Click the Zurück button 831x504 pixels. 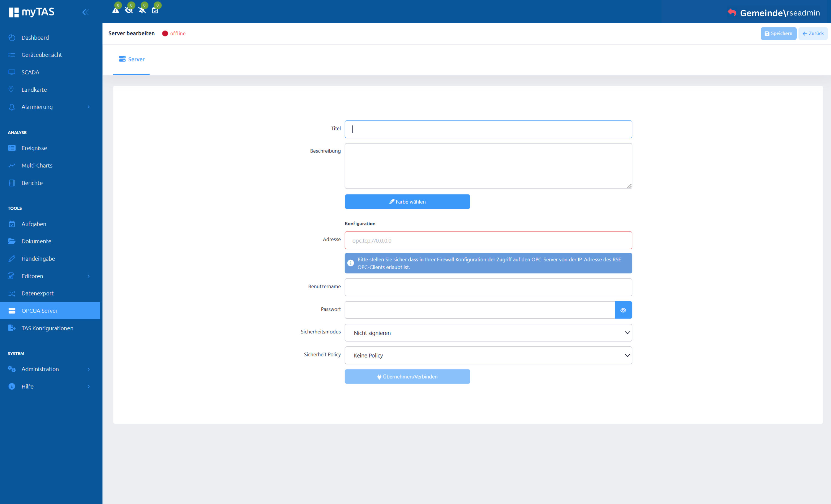813,34
